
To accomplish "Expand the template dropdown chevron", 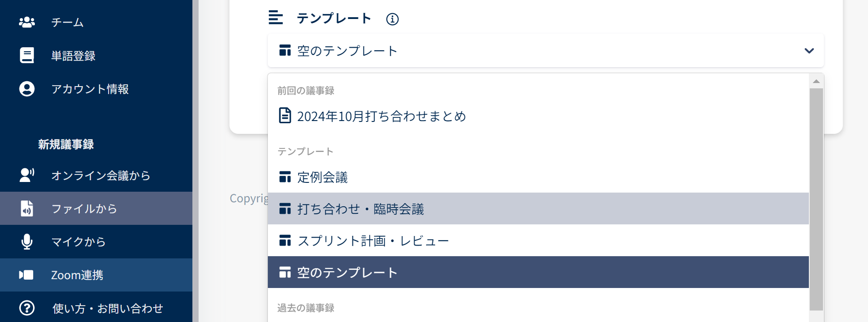I will (x=809, y=51).
